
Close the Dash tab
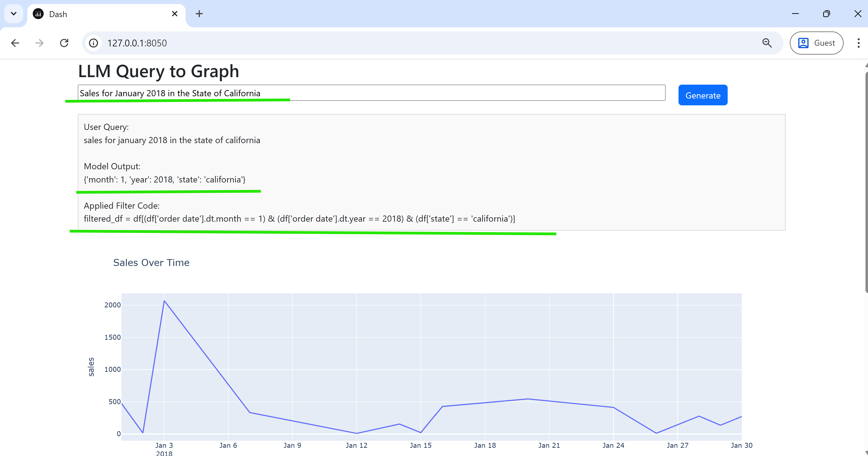click(x=174, y=14)
